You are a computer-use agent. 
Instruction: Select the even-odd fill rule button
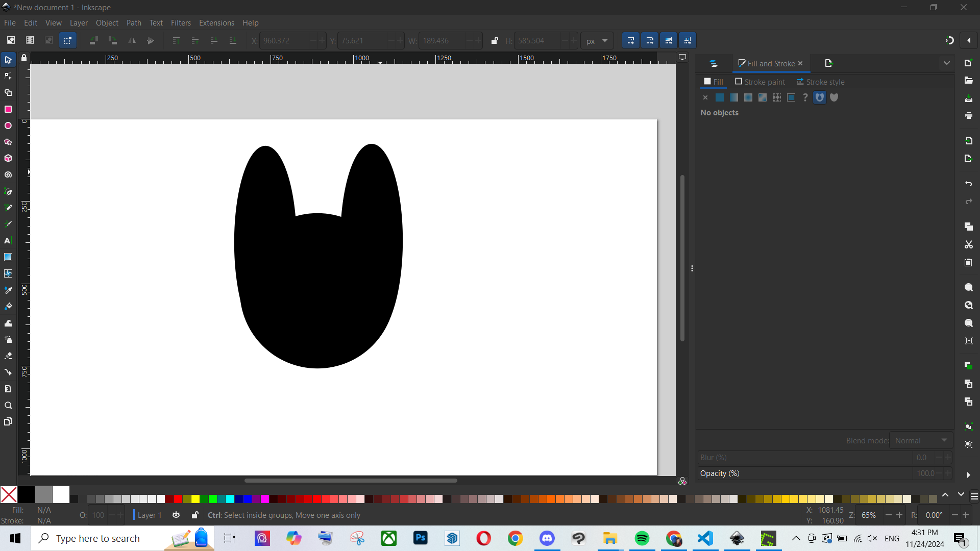point(820,97)
